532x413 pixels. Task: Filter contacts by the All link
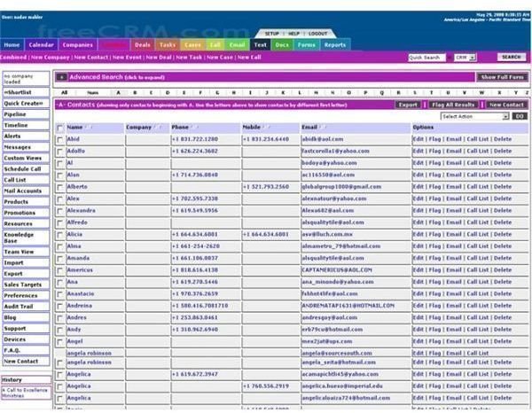tap(64, 92)
